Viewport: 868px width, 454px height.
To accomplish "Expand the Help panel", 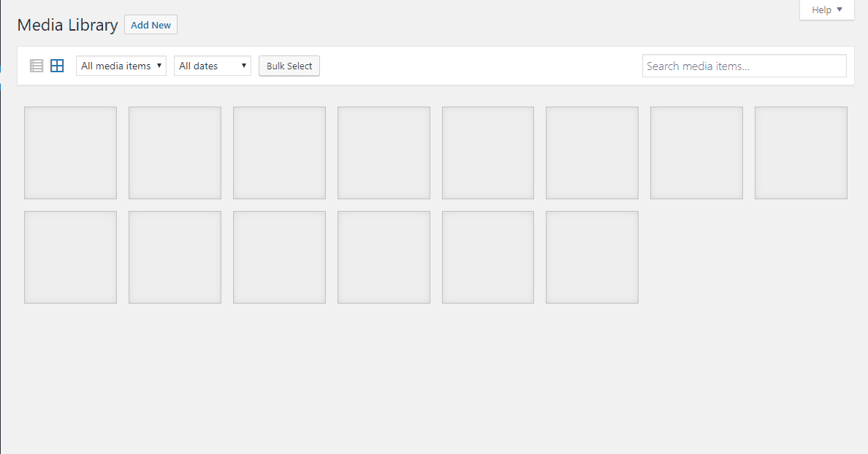I will [x=826, y=9].
